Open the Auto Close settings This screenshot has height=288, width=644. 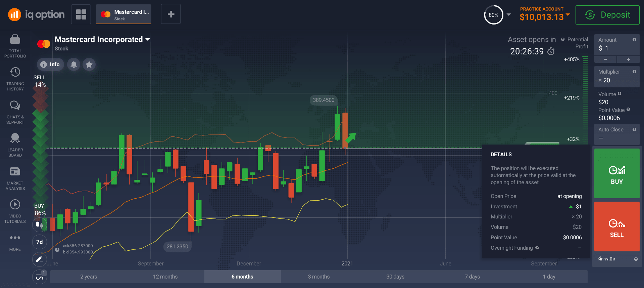[617, 134]
